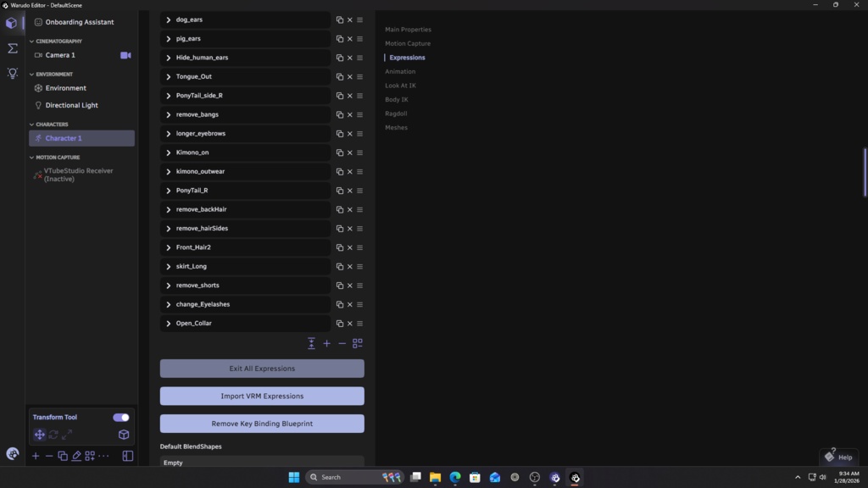The width and height of the screenshot is (868, 488).
Task: Click minus icon below the expression list
Action: coord(342,344)
